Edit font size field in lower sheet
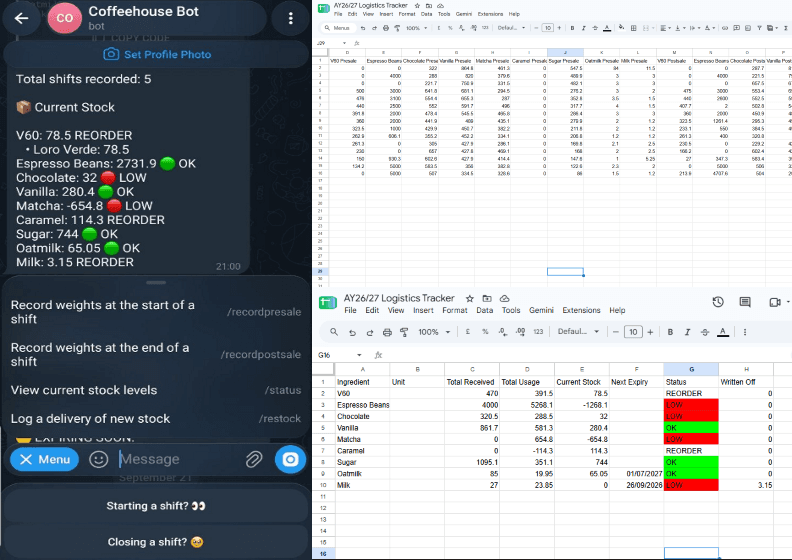 coord(633,332)
